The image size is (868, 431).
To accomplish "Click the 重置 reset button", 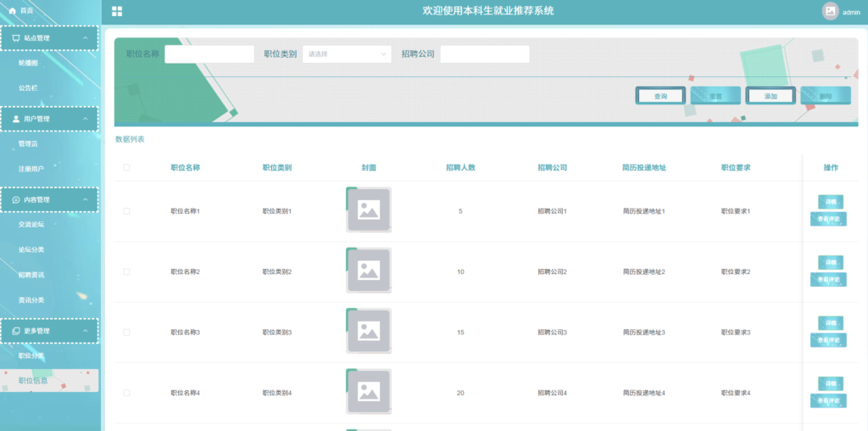I will tap(715, 96).
